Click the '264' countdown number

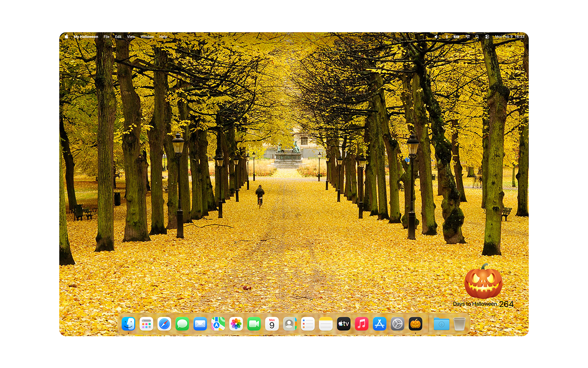point(506,304)
